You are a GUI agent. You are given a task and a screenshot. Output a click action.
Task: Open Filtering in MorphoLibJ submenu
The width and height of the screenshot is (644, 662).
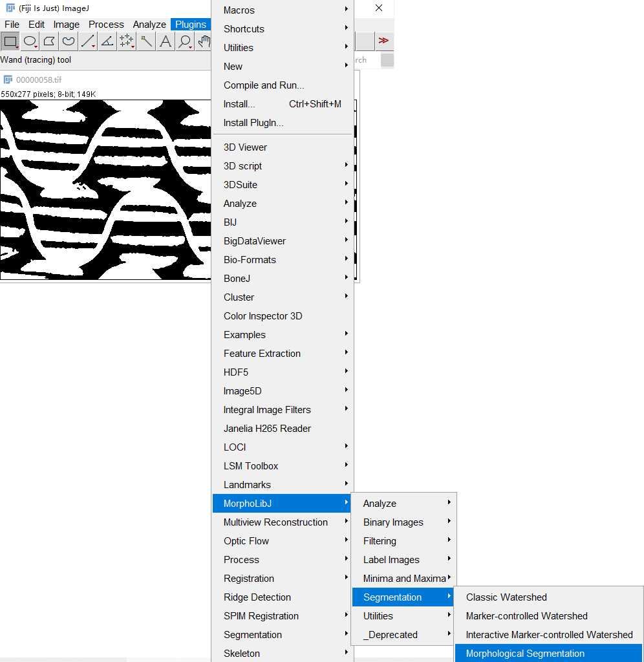coord(403,541)
